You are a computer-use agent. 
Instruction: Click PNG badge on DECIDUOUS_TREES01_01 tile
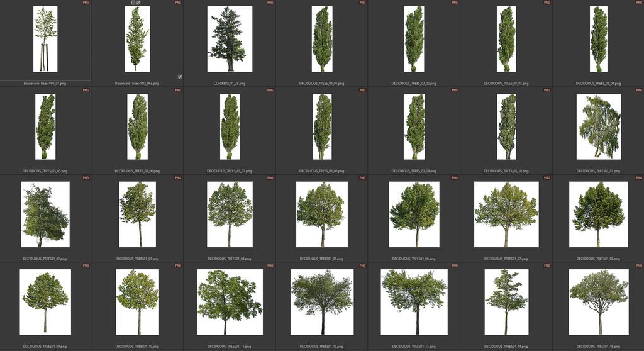(x=638, y=91)
